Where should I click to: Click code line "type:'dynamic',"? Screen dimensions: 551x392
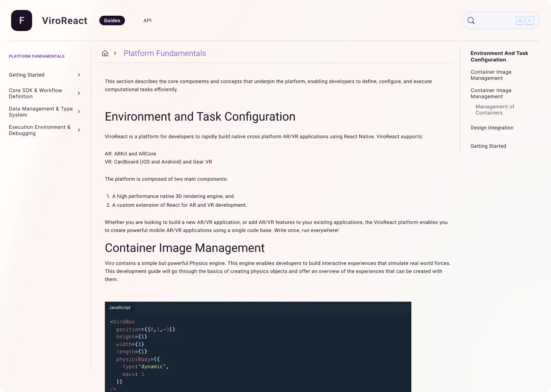click(145, 367)
